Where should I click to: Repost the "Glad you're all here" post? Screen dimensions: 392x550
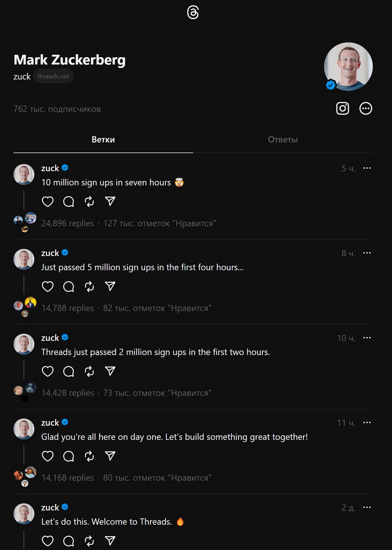(x=89, y=456)
